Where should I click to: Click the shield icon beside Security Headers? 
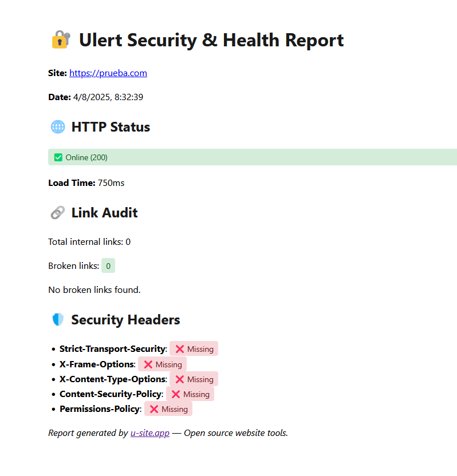click(58, 320)
